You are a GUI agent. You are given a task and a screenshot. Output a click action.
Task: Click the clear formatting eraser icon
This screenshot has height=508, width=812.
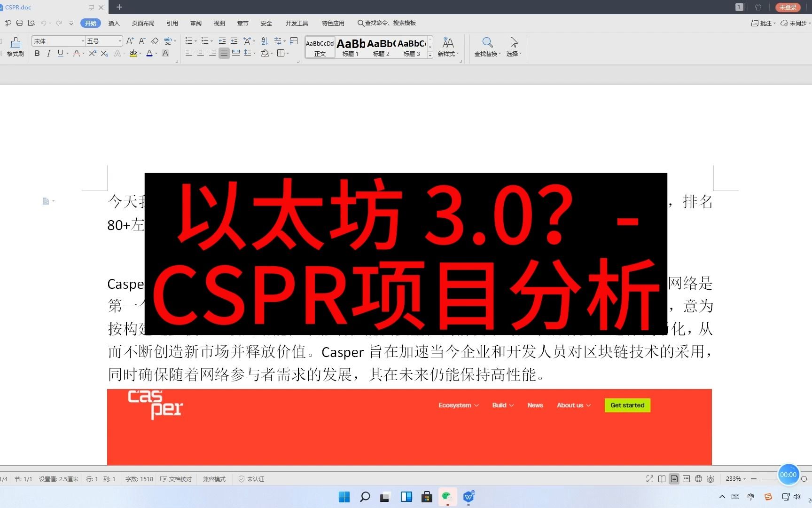point(155,41)
